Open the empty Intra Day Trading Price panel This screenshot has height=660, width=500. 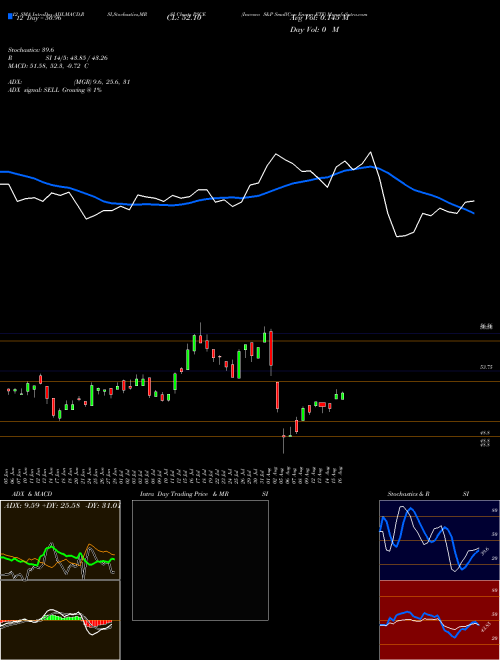pos(200,560)
